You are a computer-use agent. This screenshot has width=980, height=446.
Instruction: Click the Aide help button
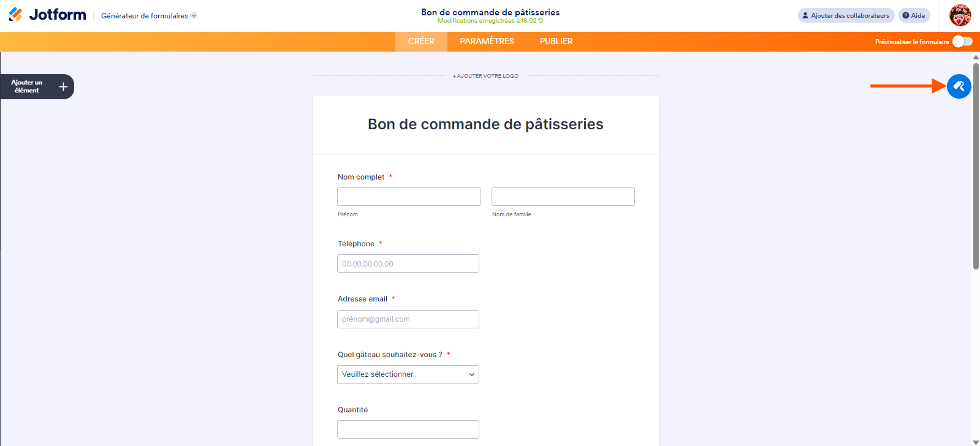click(914, 15)
